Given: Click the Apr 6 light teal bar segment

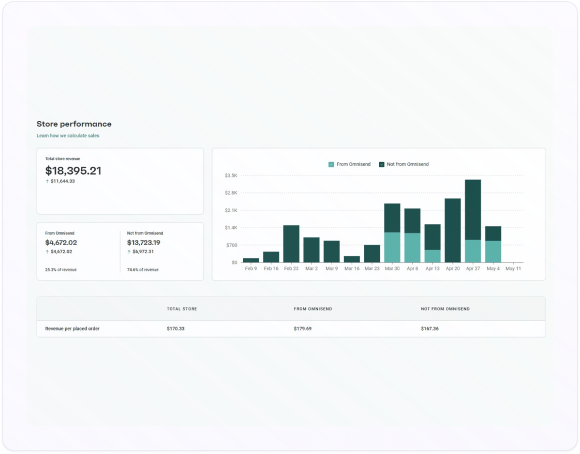Looking at the screenshot, I should [412, 248].
